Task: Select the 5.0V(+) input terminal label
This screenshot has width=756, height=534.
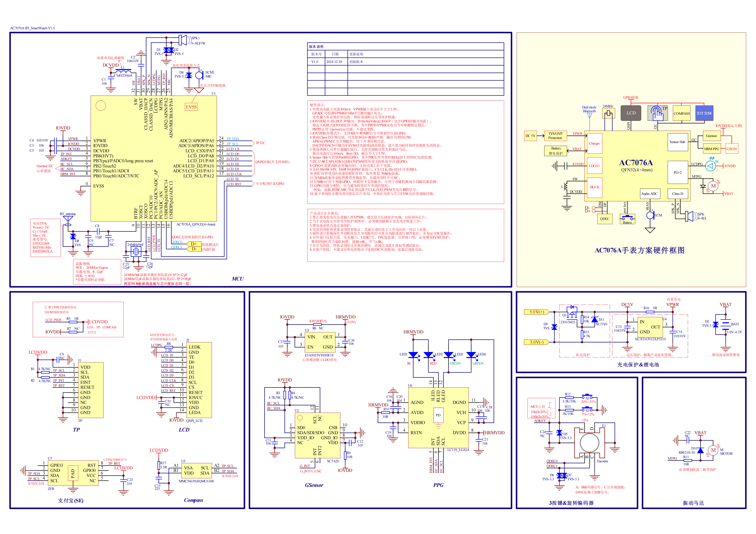Action: (x=536, y=312)
